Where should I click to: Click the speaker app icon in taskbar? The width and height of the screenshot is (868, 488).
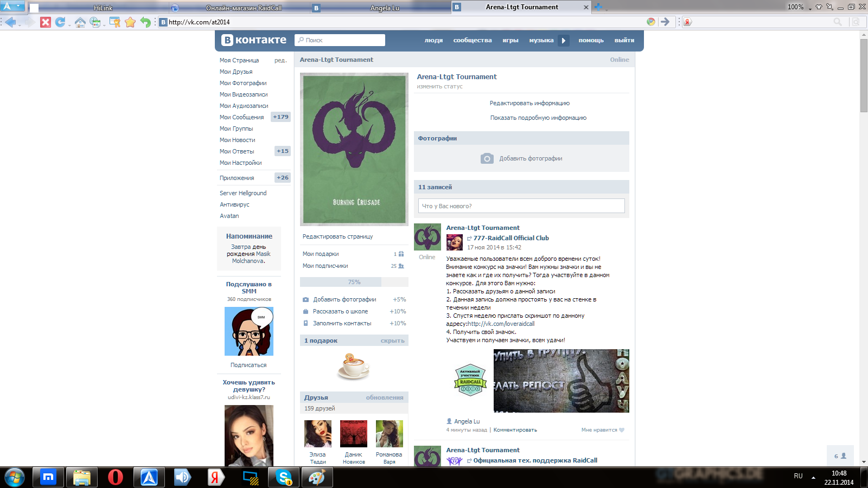182,477
